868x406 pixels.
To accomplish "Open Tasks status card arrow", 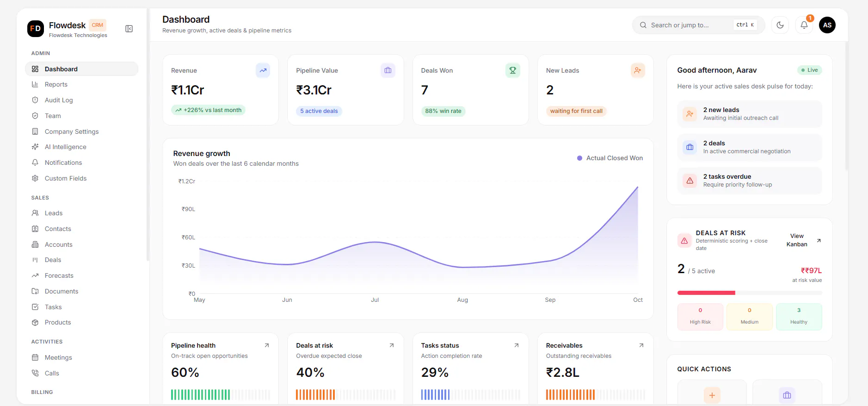I will coord(517,345).
